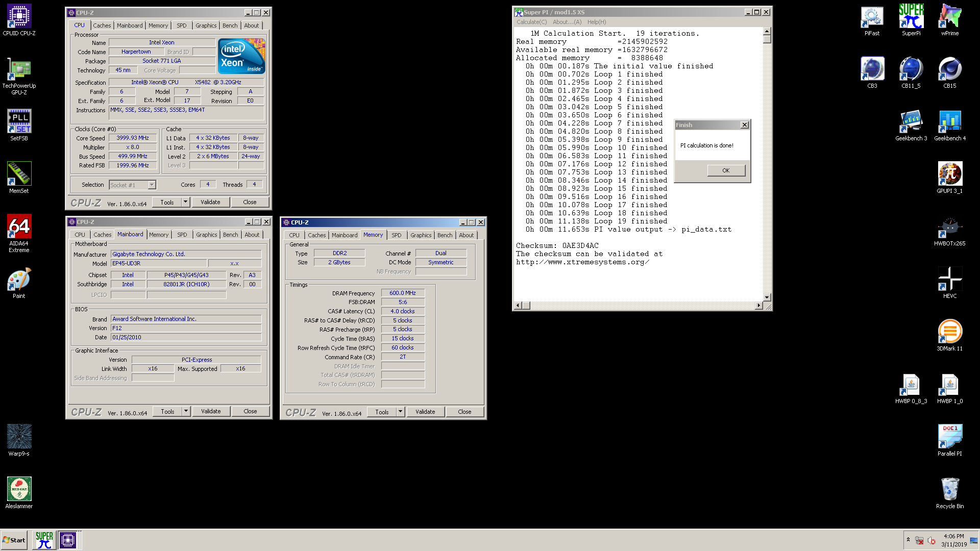
Task: Launch SetFSB desktop shortcut
Action: click(x=19, y=125)
